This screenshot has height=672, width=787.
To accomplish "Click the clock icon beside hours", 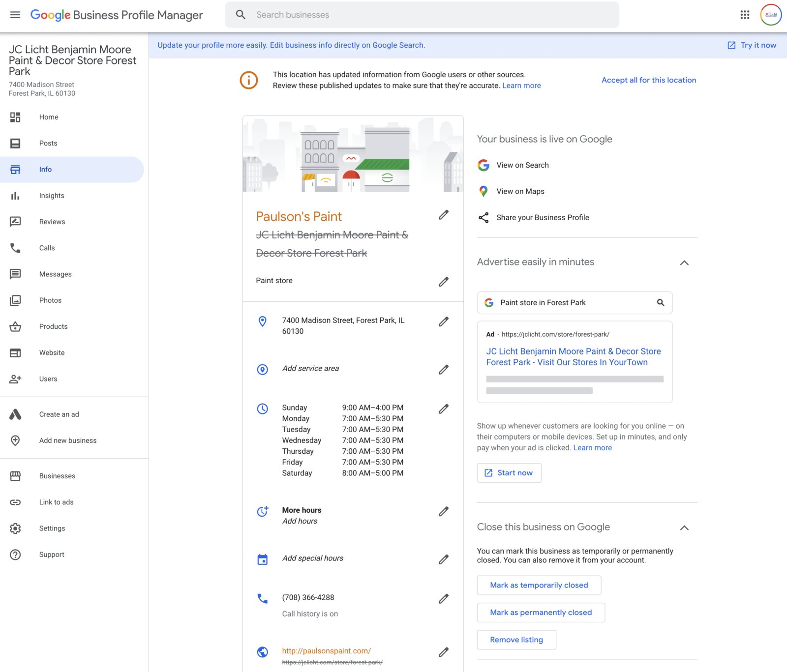I will (x=263, y=409).
